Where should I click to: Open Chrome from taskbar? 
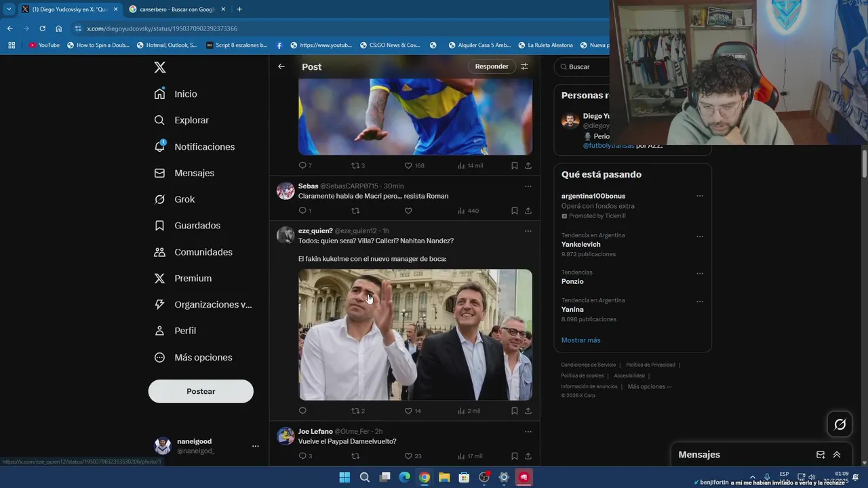click(425, 477)
